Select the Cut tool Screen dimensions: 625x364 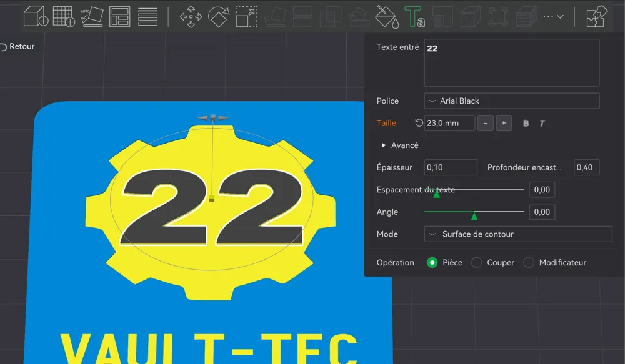[302, 17]
